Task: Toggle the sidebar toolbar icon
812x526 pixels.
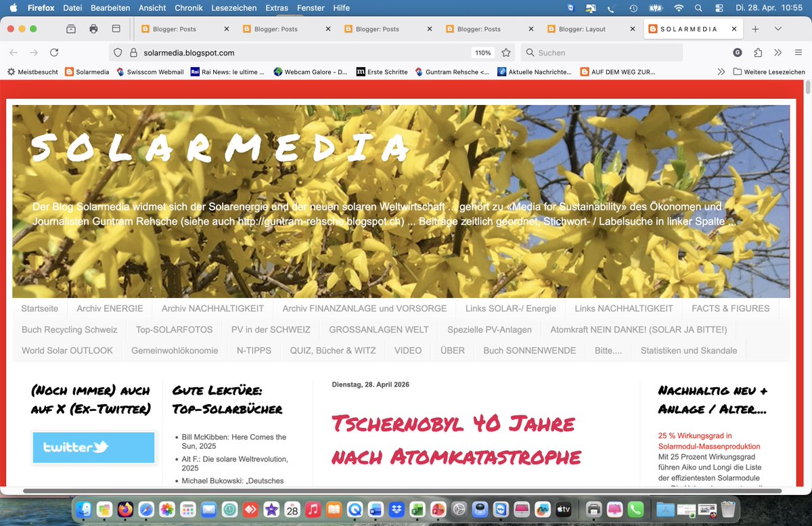Action: pos(116,29)
